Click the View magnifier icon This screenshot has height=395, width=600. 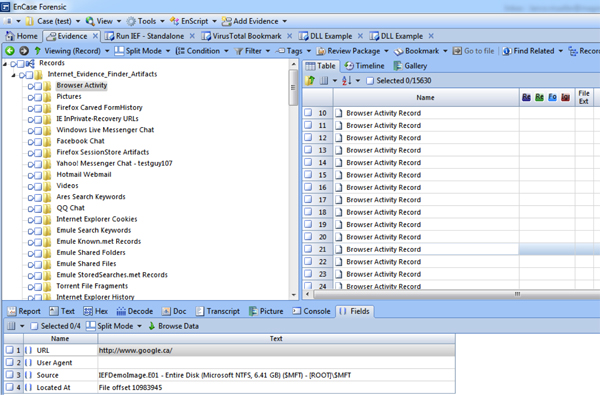coord(90,21)
